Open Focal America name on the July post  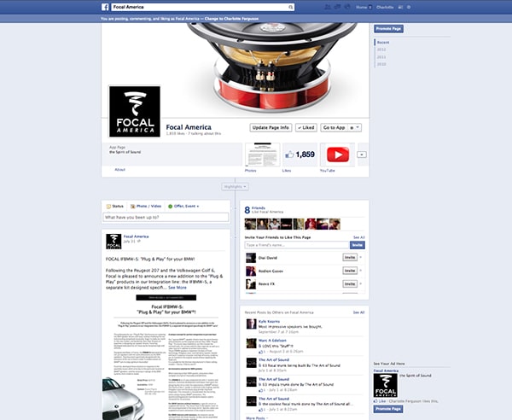click(x=136, y=236)
